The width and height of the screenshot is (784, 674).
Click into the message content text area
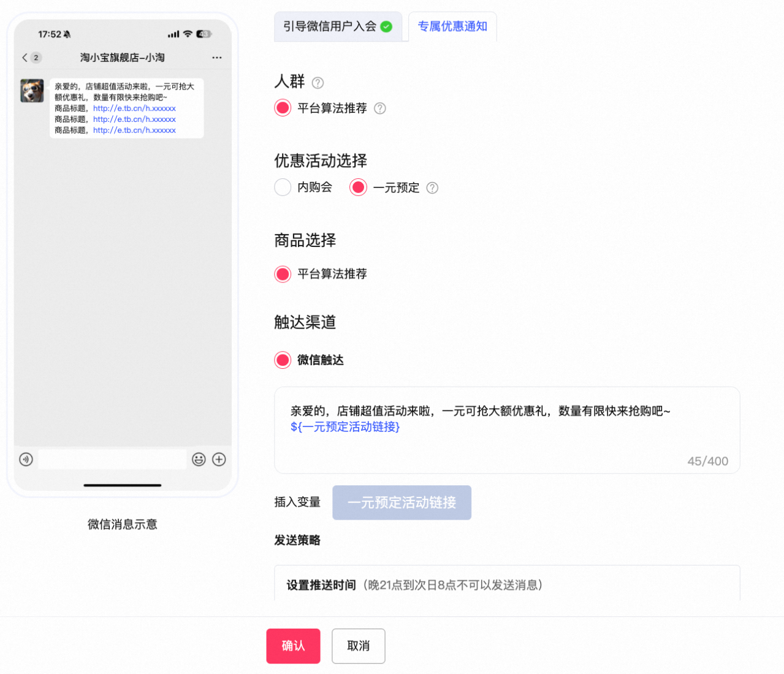(x=507, y=430)
